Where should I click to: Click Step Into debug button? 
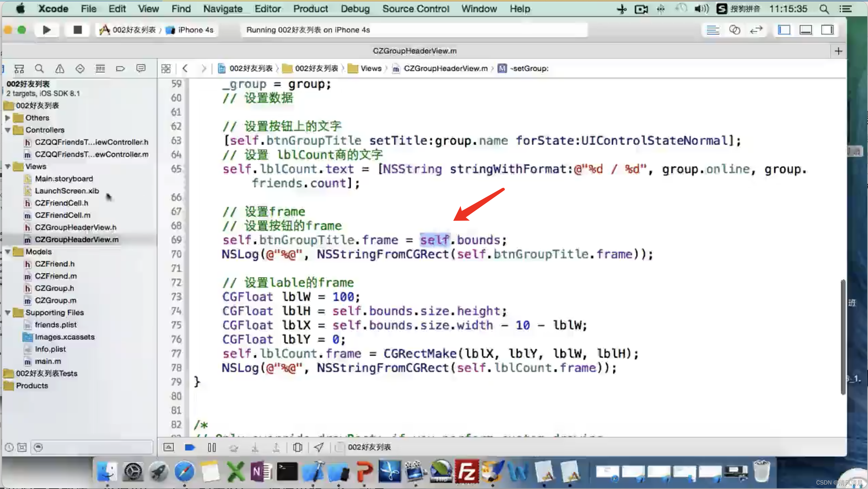255,447
